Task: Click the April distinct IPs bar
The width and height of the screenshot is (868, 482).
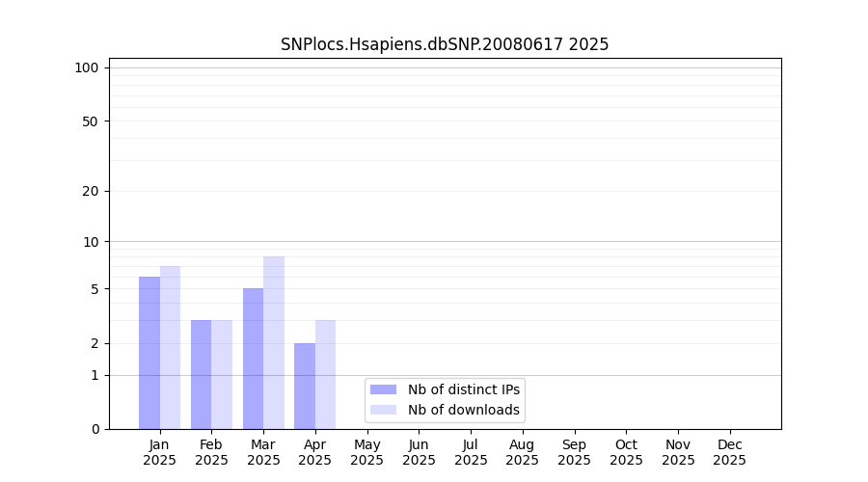Action: pos(305,386)
